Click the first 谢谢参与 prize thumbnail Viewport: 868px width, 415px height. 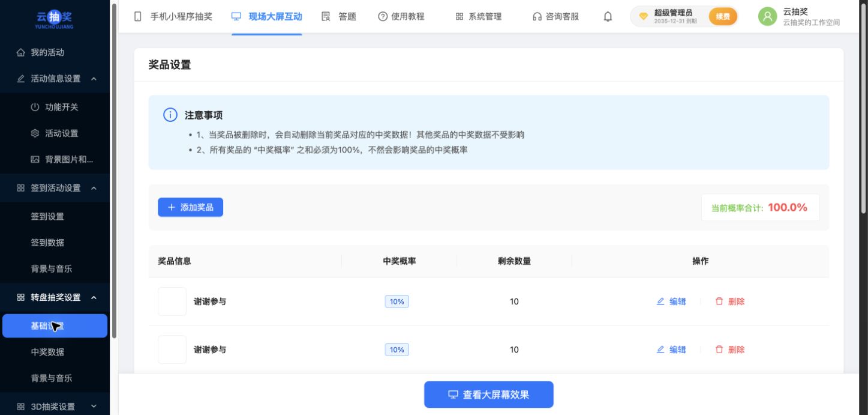coord(172,301)
